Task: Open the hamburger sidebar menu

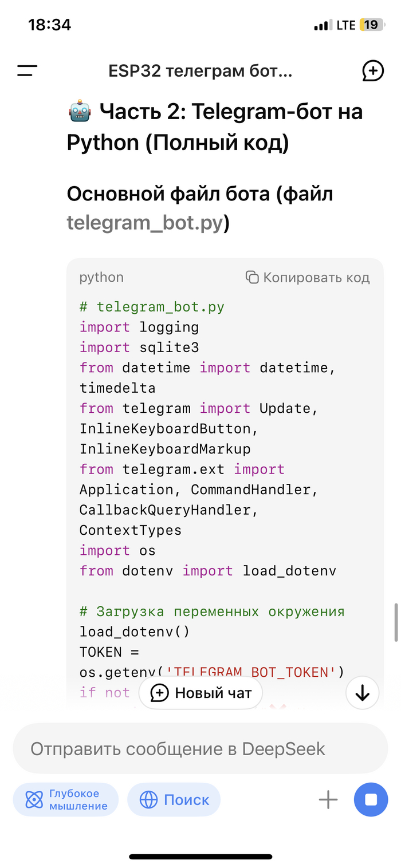Action: [27, 71]
